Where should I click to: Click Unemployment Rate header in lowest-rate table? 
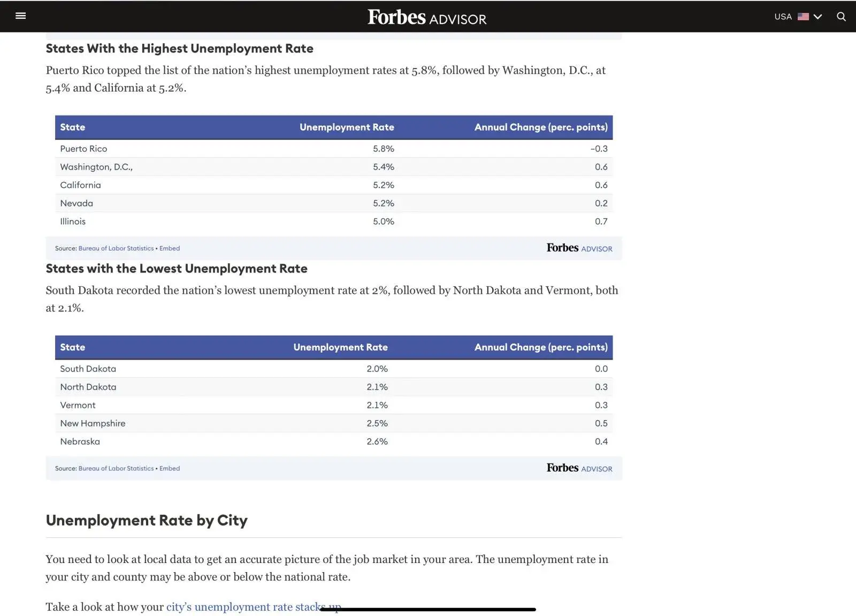340,347
